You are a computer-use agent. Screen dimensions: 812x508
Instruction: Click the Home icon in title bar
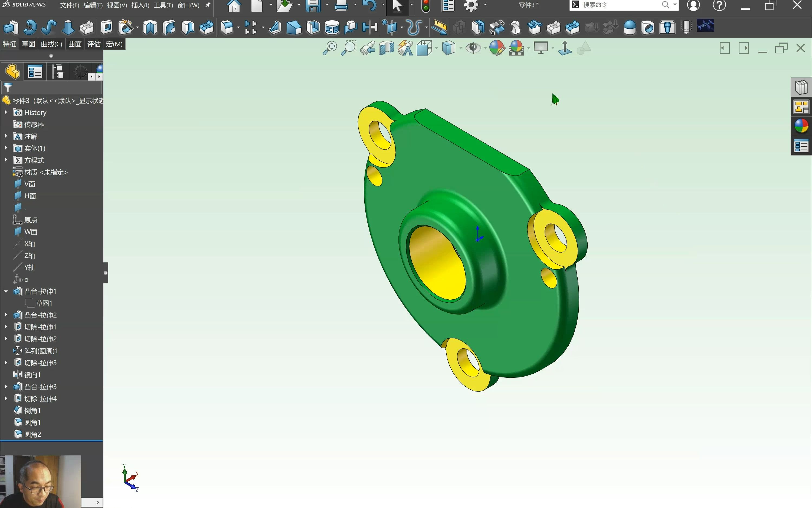click(x=234, y=6)
